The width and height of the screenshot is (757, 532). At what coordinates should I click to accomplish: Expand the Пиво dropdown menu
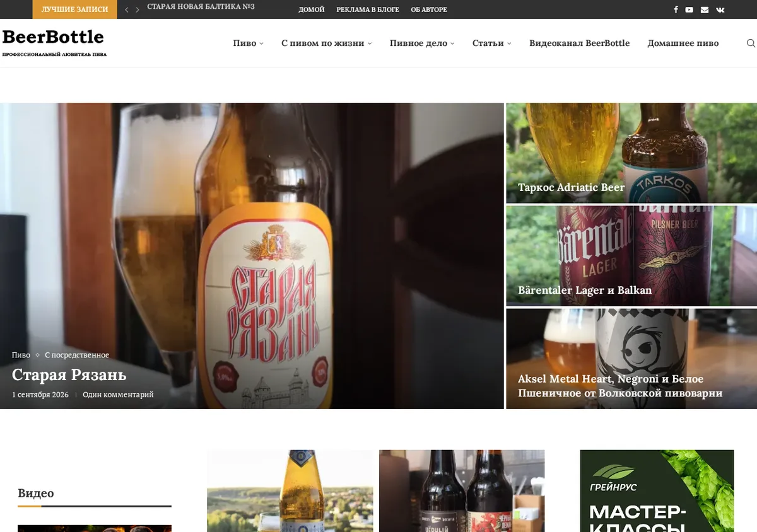pos(248,43)
